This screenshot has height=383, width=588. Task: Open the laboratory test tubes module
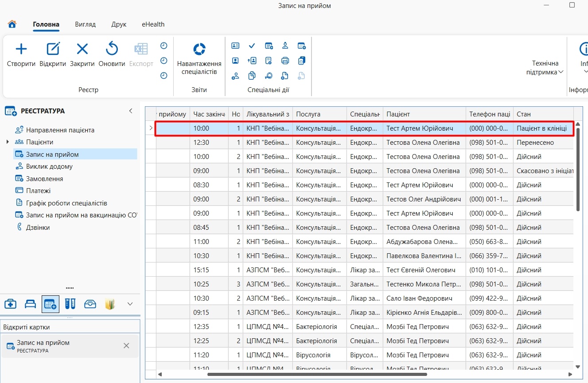[x=70, y=304]
